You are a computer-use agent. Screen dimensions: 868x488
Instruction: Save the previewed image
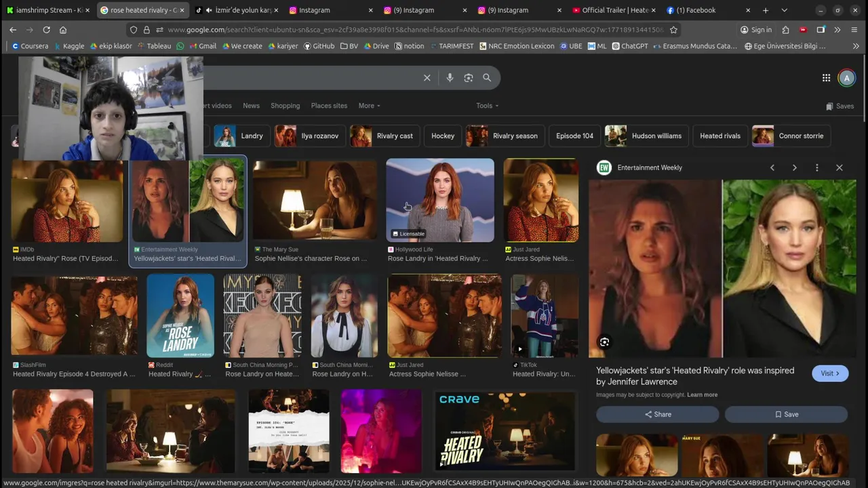tap(786, 414)
